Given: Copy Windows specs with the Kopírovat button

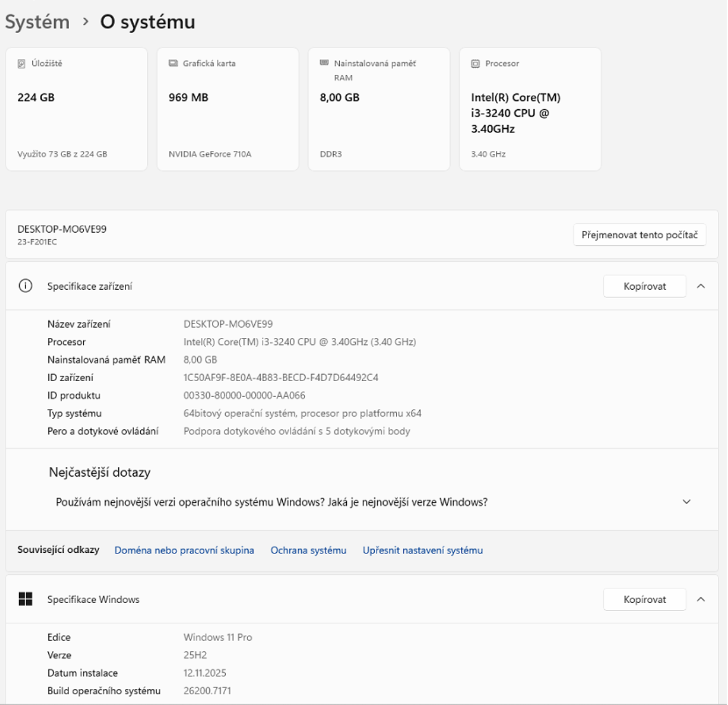Looking at the screenshot, I should point(644,599).
